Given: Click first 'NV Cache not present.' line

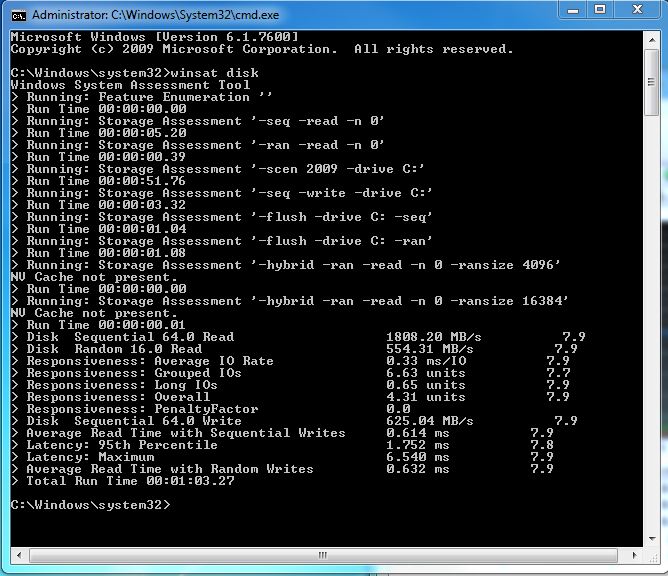Looking at the screenshot, I should pyautogui.click(x=94, y=277).
